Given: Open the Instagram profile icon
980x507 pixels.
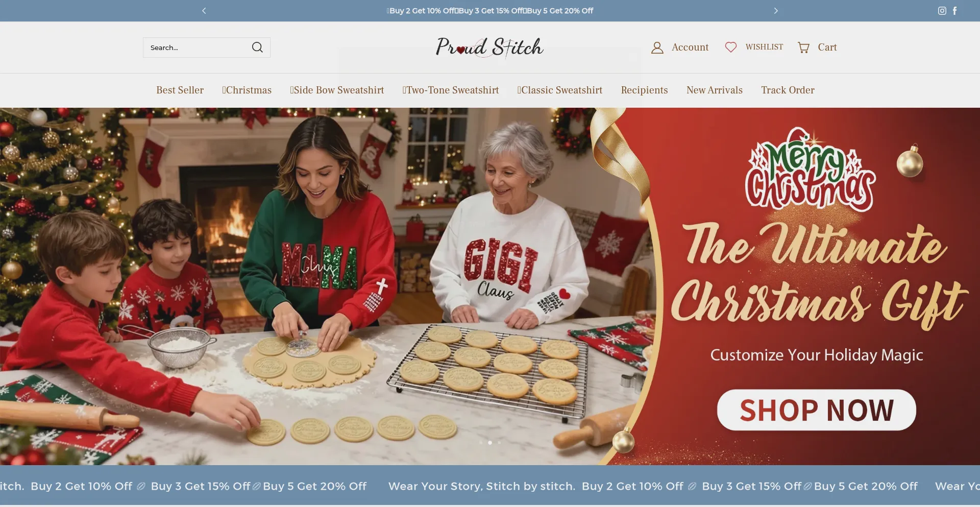Looking at the screenshot, I should coord(942,11).
